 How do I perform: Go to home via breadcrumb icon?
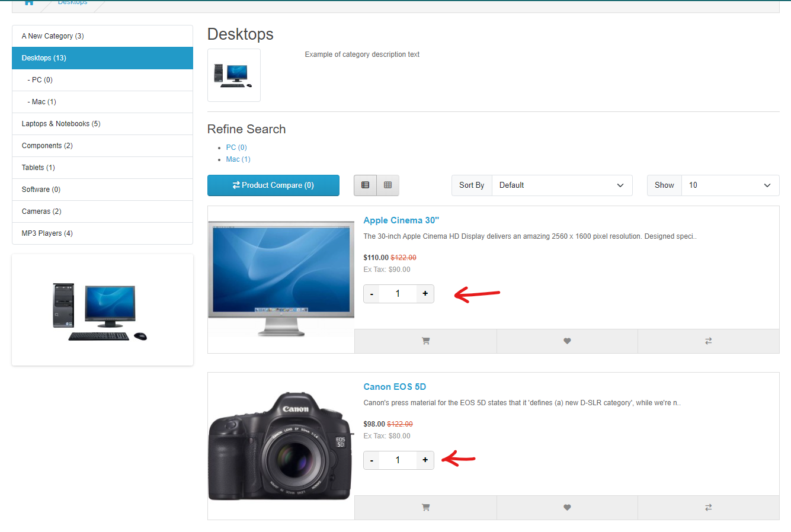29,2
